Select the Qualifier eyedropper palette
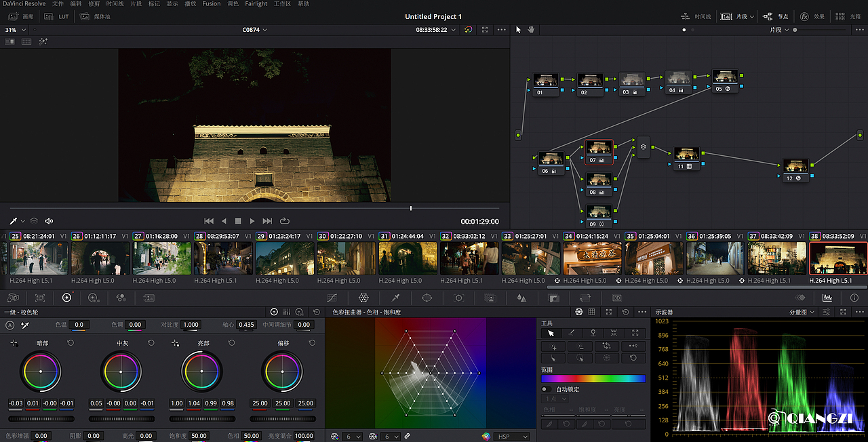868x442 pixels. [395, 298]
